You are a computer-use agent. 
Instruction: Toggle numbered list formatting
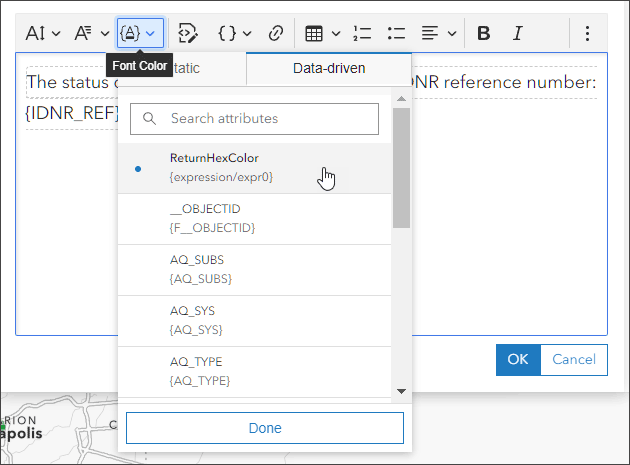coord(362,33)
